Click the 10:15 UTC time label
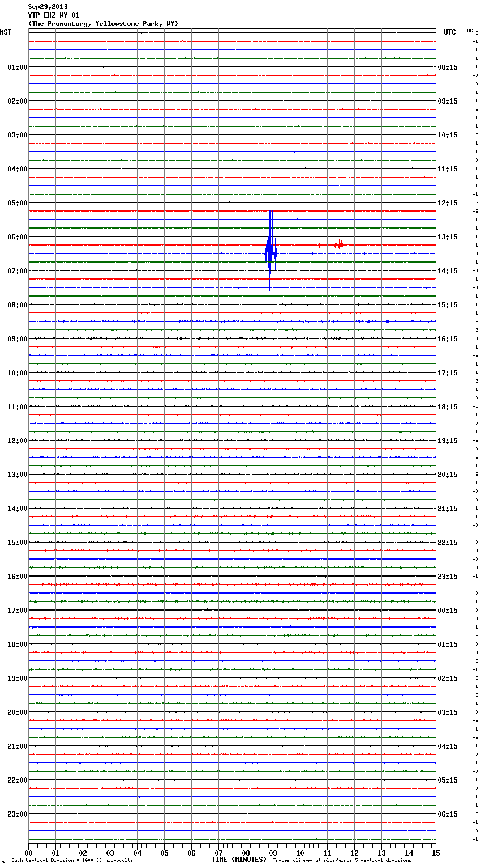The image size is (481, 868). point(448,135)
